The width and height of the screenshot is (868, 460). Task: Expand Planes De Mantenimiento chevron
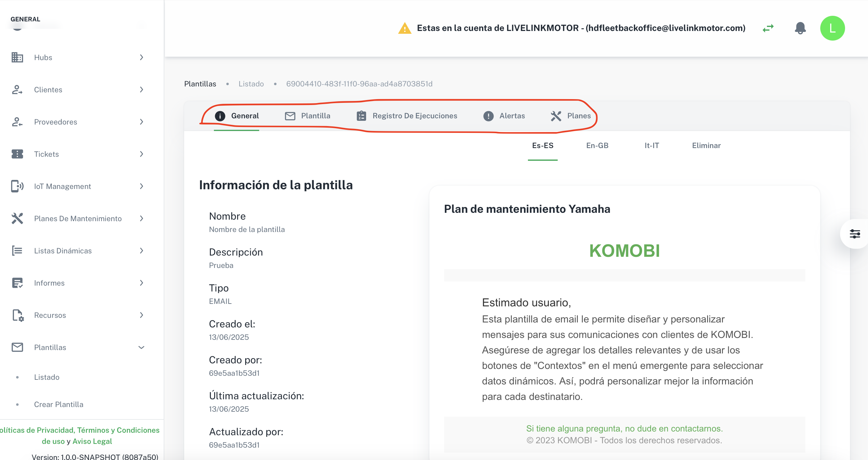[x=142, y=219]
